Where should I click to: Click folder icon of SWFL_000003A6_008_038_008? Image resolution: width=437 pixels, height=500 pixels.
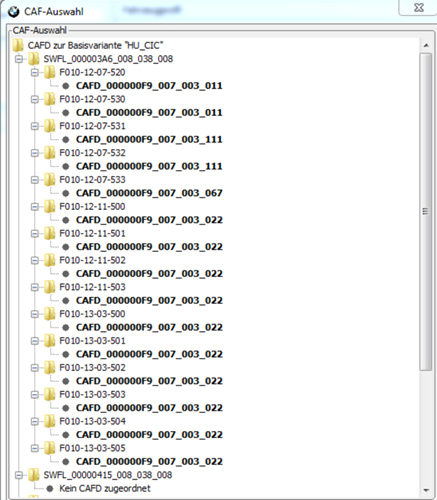[x=33, y=59]
